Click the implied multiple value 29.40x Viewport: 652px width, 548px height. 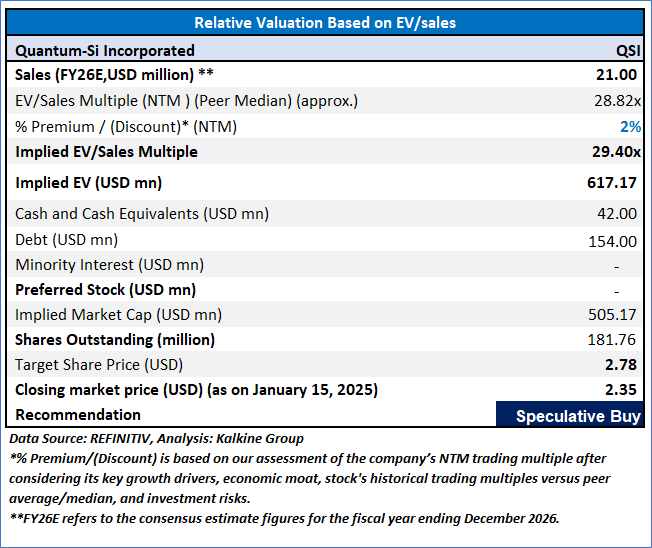coord(617,152)
